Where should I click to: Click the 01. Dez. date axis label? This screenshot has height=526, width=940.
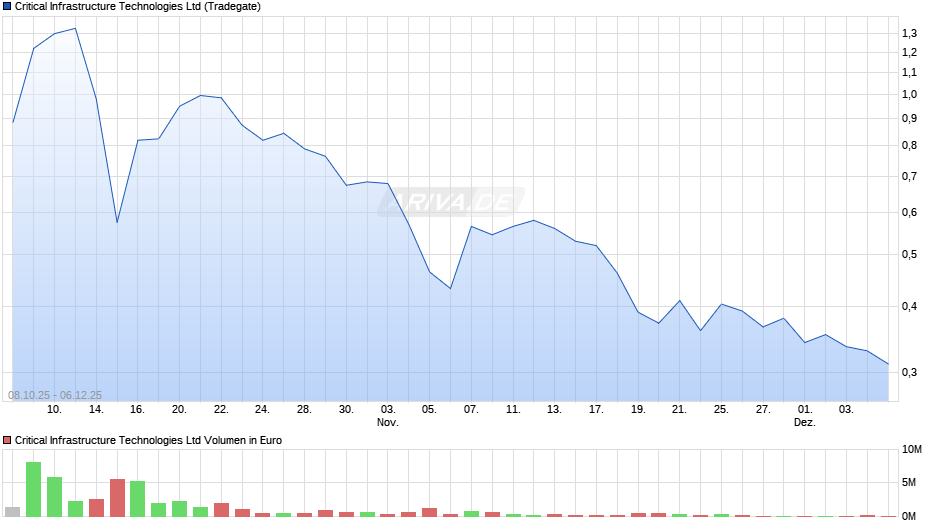pyautogui.click(x=805, y=416)
